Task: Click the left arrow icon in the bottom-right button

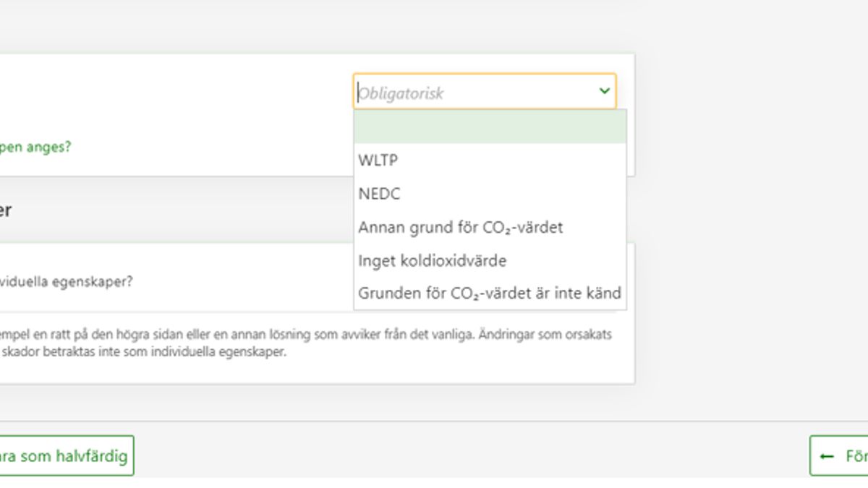Action: pos(827,456)
